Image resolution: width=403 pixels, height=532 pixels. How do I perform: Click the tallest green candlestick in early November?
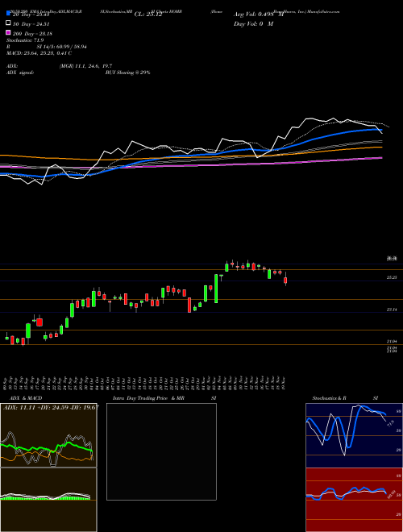(216, 289)
